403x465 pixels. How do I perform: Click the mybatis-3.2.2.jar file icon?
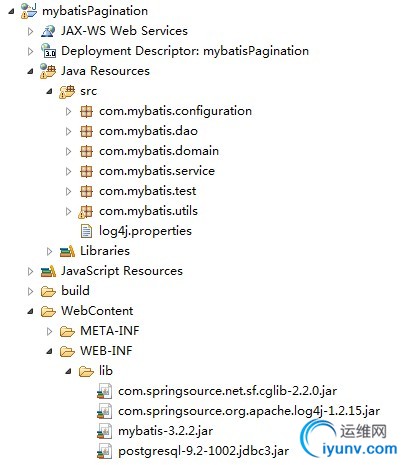[104, 431]
